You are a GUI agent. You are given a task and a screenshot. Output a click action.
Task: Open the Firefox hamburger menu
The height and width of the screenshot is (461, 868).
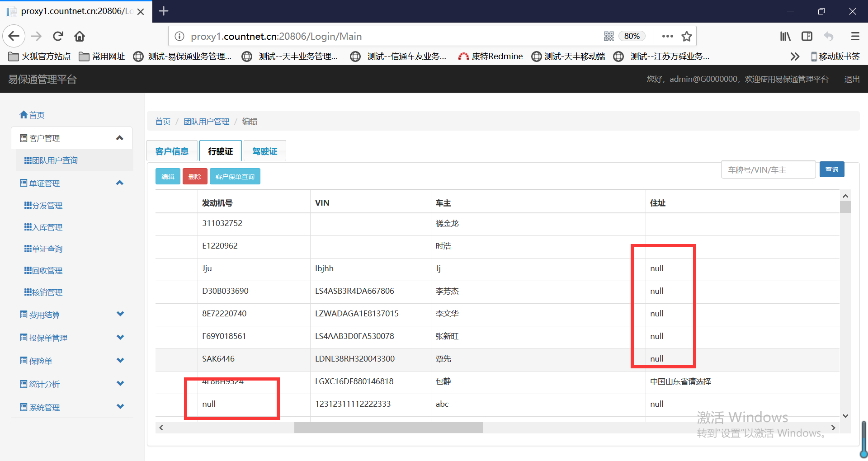pyautogui.click(x=855, y=36)
